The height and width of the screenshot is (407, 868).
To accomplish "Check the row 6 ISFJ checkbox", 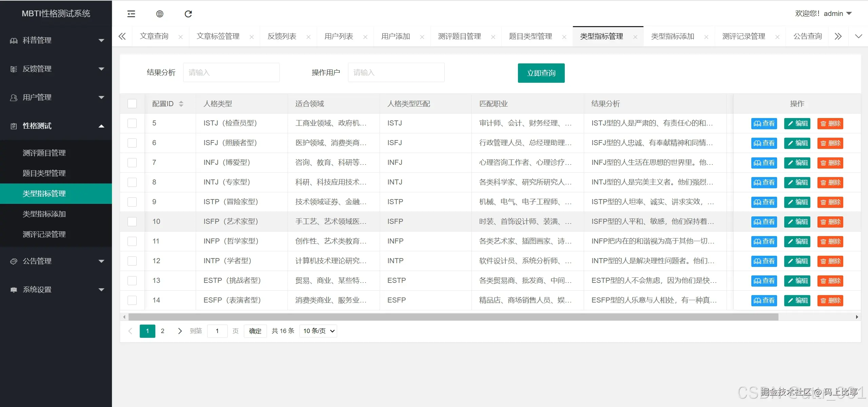I will click(x=132, y=143).
